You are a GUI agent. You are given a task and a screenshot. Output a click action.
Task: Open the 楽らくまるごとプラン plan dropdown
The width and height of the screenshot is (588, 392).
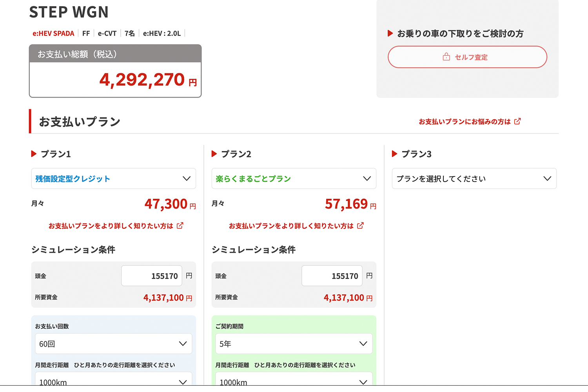[x=294, y=178]
